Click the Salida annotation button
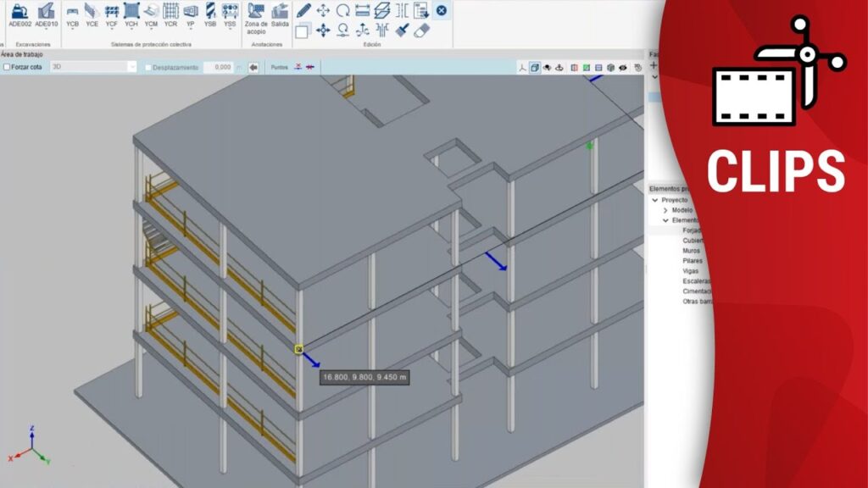This screenshot has width=868, height=488. (x=280, y=14)
